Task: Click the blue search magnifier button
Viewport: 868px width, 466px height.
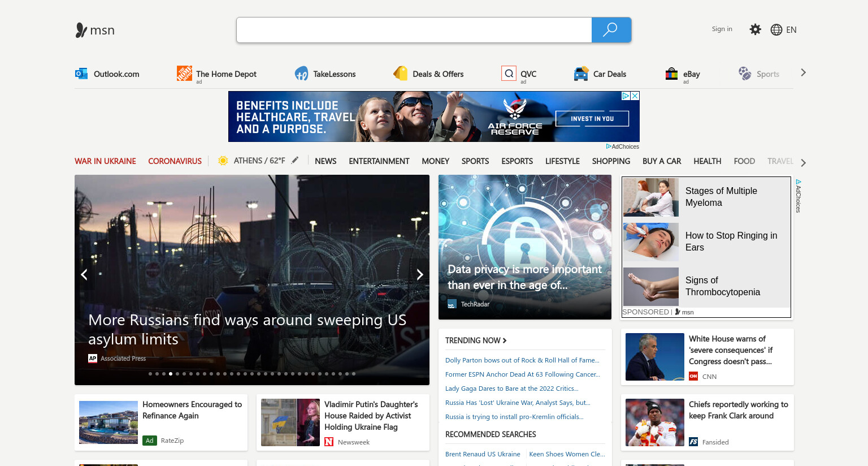Action: tap(611, 30)
